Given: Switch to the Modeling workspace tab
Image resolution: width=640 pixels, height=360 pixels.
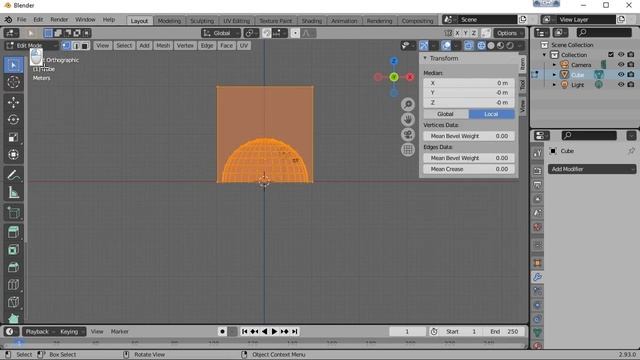Looking at the screenshot, I should (169, 21).
